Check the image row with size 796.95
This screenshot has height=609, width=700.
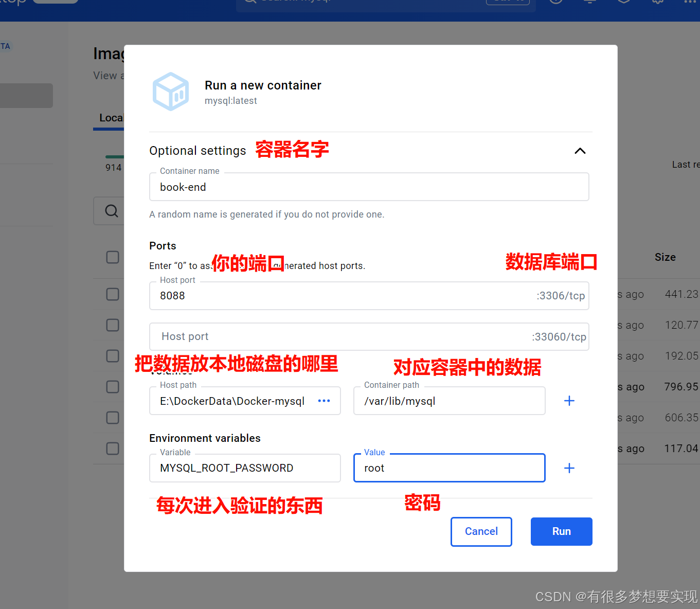[113, 387]
